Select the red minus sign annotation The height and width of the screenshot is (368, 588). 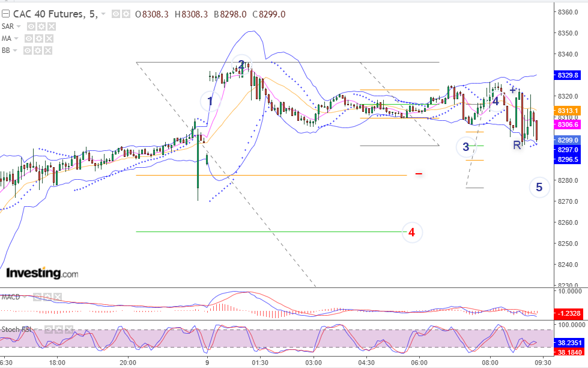[419, 174]
